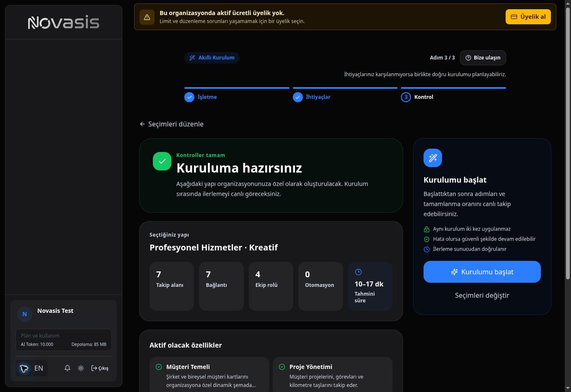The width and height of the screenshot is (571, 392).
Task: Click the green checkmark icon beside Kontroller tamam
Action: coord(162,161)
